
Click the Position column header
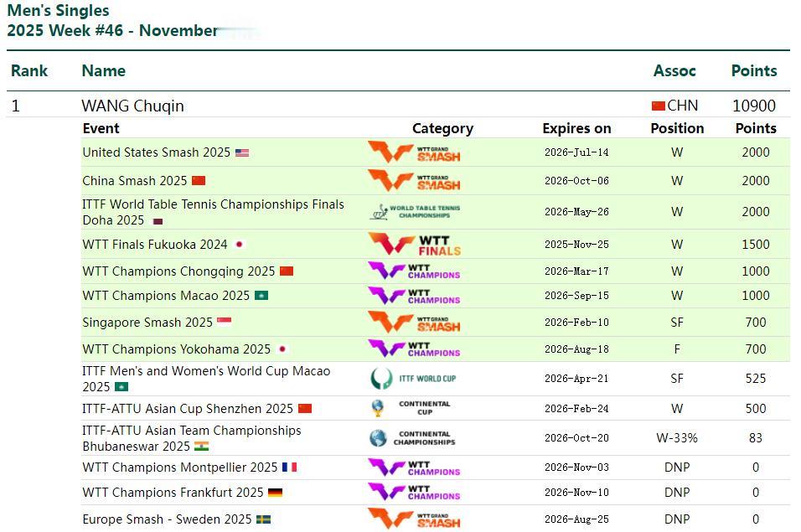tap(677, 128)
